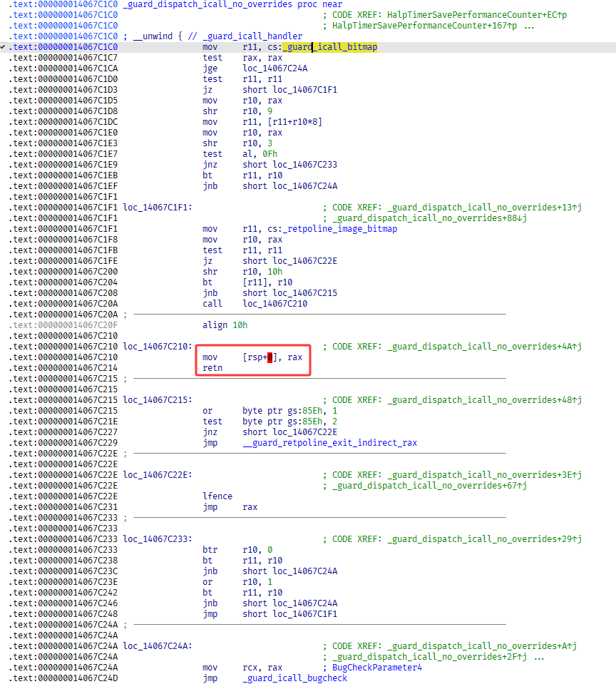Image resolution: width=616 pixels, height=684 pixels.
Task: Click the lfence instruction
Action: coord(217,496)
